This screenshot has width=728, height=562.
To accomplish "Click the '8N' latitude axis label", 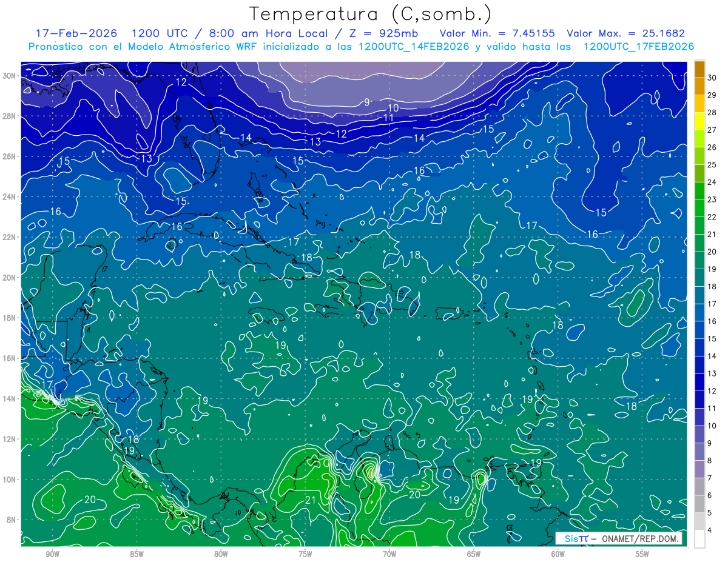I will click(x=12, y=520).
